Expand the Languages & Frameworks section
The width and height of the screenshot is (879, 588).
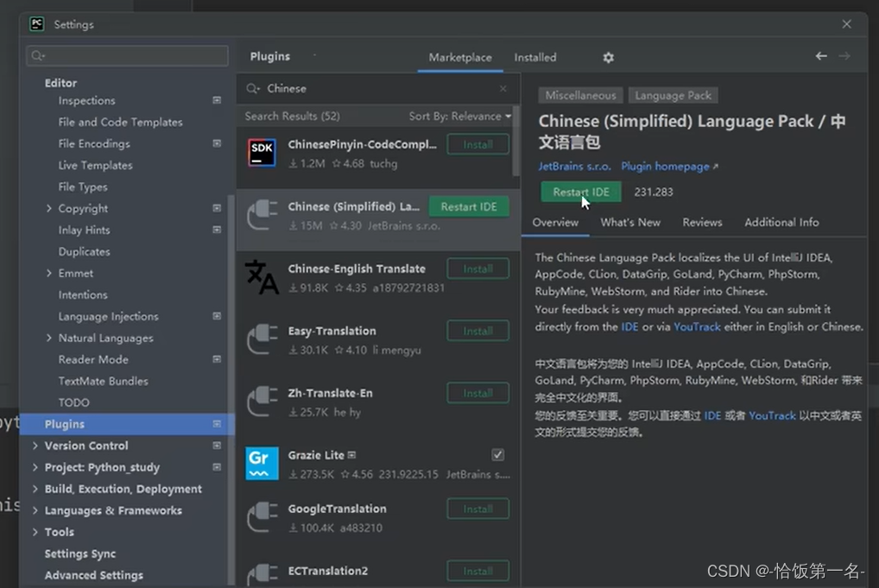[x=35, y=510]
